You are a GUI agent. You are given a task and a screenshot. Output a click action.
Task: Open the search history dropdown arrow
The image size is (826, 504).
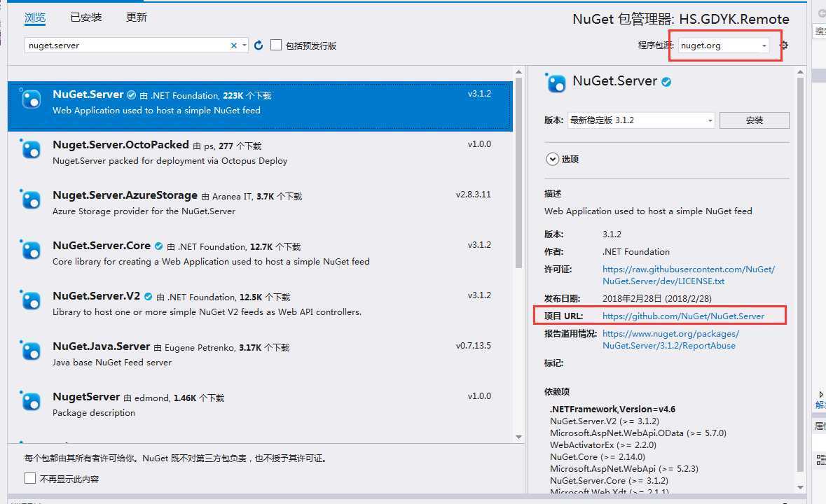click(x=245, y=45)
